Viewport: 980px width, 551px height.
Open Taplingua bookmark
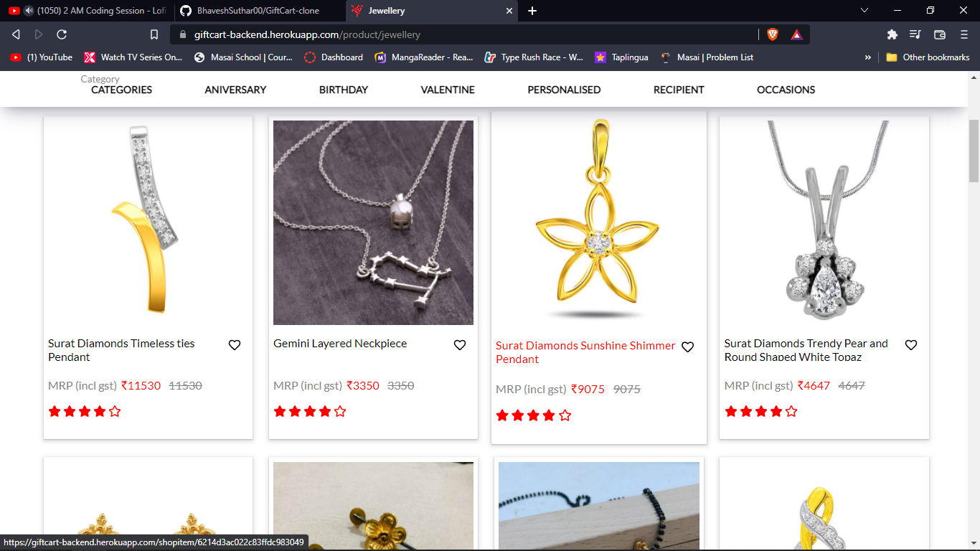pyautogui.click(x=621, y=57)
